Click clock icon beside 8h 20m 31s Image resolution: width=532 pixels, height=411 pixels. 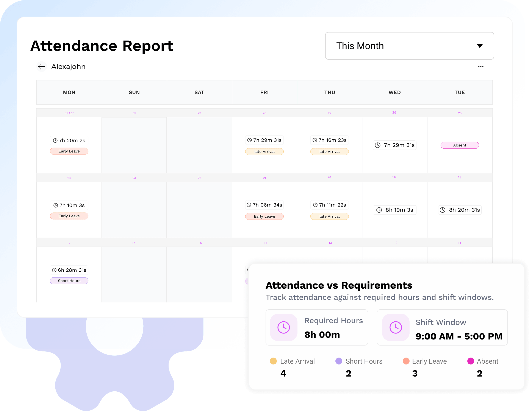coord(443,210)
